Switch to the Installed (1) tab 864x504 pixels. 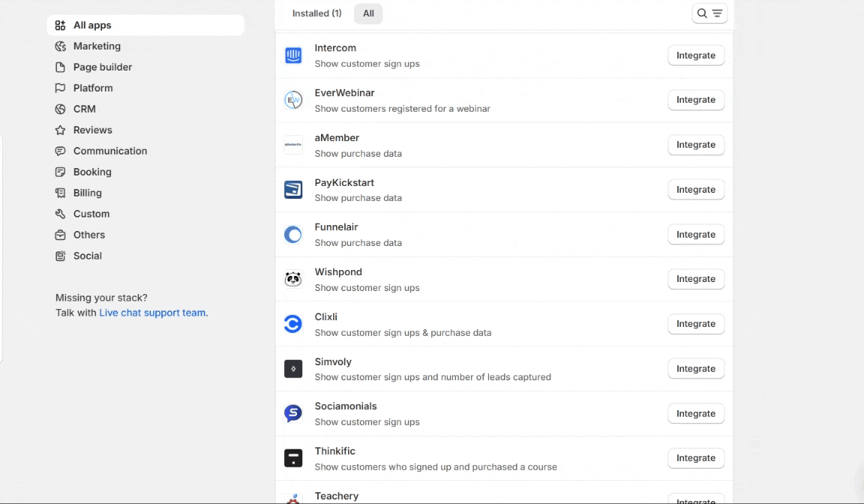316,13
